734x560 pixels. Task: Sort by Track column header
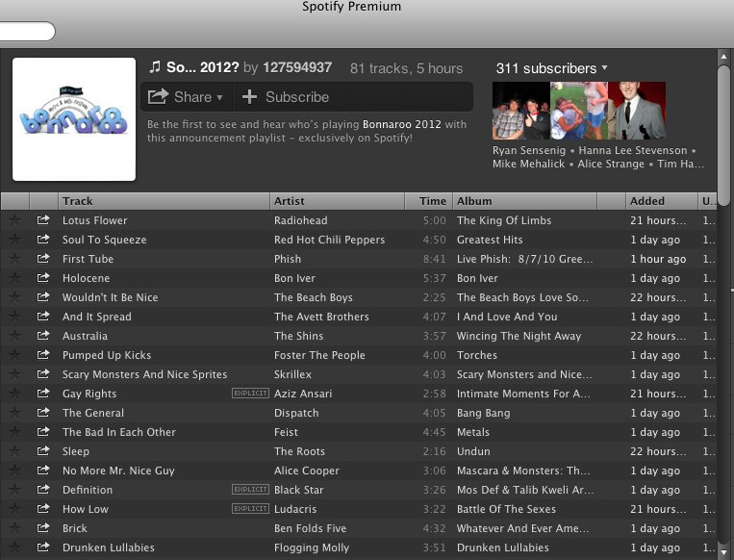pyautogui.click(x=164, y=201)
